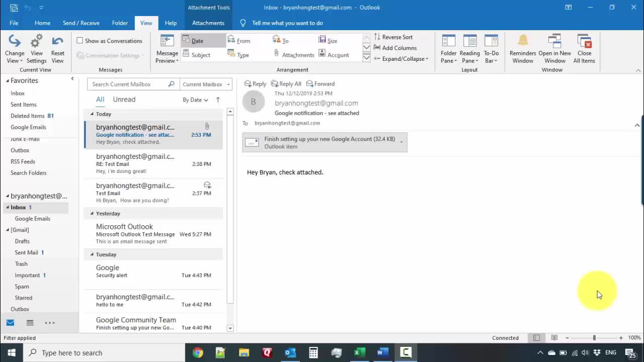Switch to calendar view icon
This screenshot has height=362, width=644.
[30, 323]
